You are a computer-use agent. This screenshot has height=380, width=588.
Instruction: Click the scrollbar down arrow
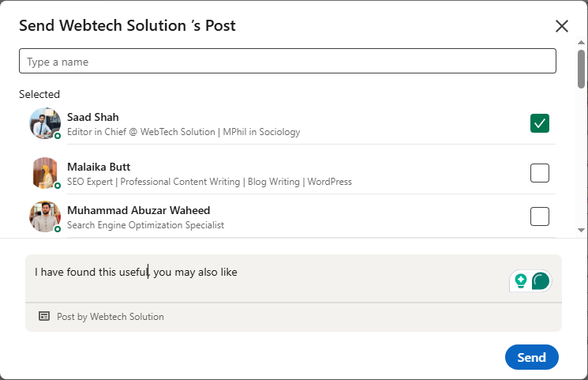(x=581, y=230)
